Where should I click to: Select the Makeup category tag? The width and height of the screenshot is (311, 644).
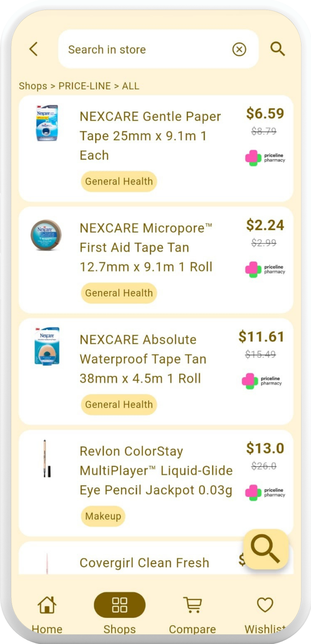103,516
